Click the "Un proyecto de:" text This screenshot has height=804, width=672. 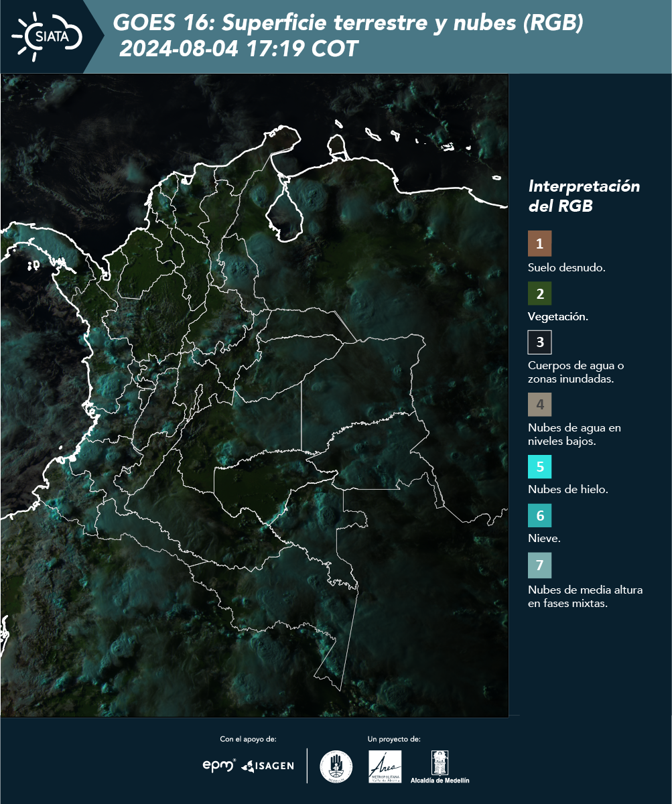(394, 739)
